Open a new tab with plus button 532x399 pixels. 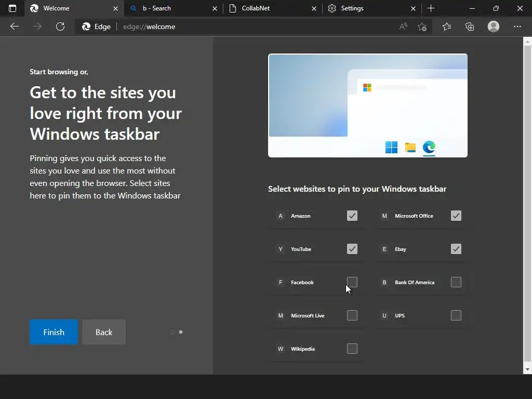tap(431, 8)
